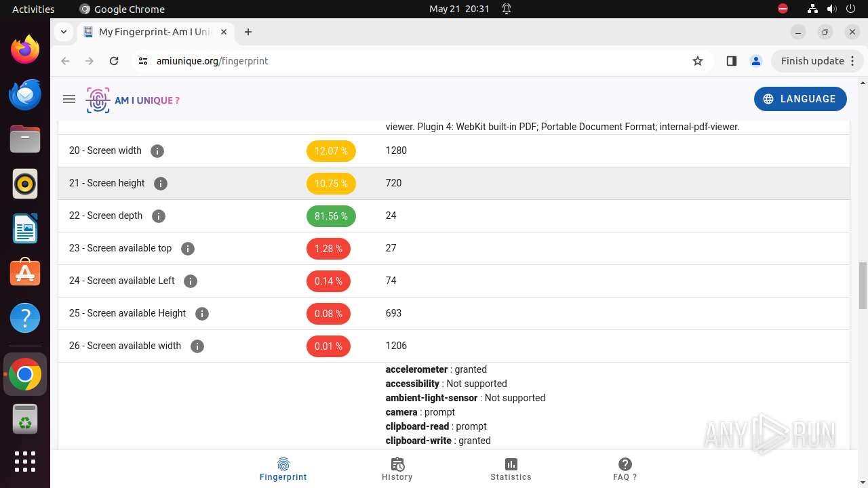This screenshot has width=868, height=488.
Task: Open notification bell indicator in top bar
Action: pyautogui.click(x=507, y=9)
